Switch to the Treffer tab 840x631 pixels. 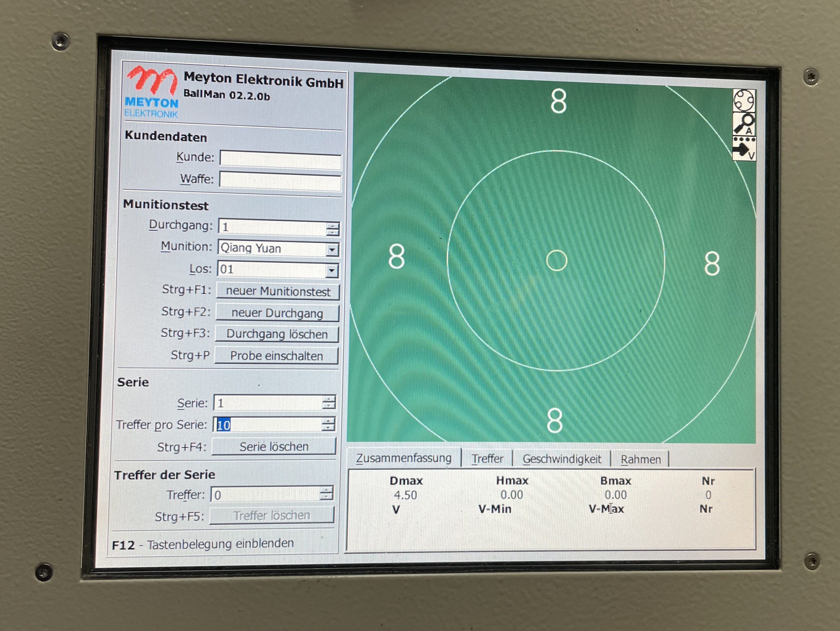point(487,459)
